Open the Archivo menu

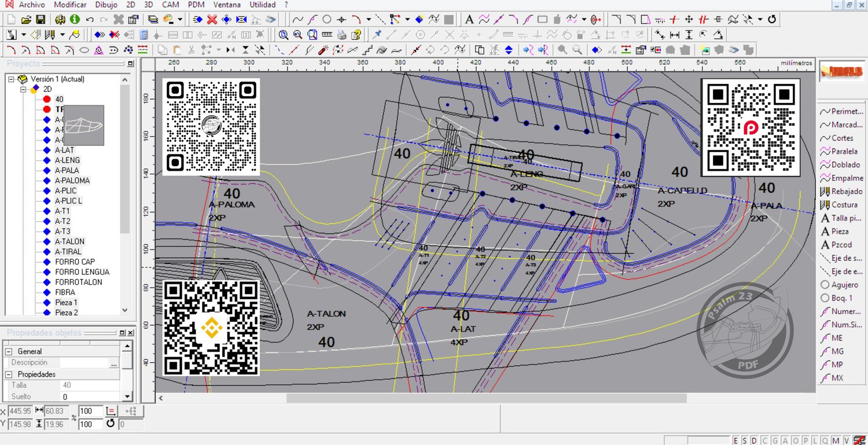tap(32, 5)
